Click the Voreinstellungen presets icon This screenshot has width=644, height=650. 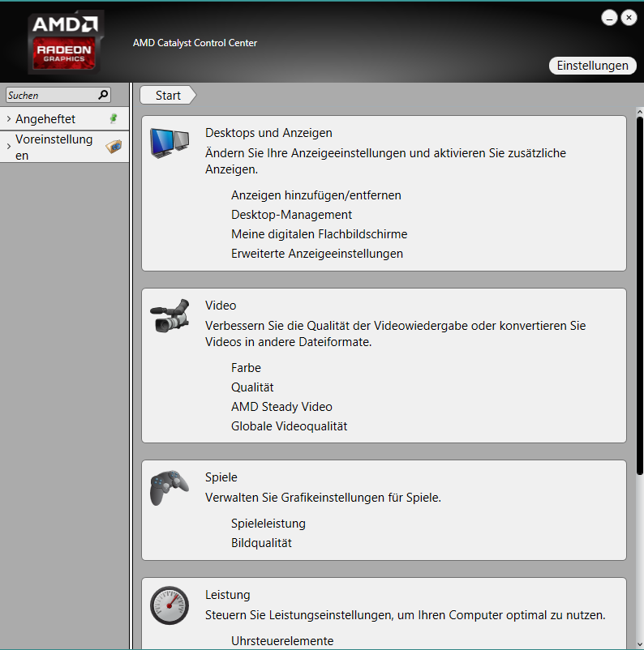[114, 147]
